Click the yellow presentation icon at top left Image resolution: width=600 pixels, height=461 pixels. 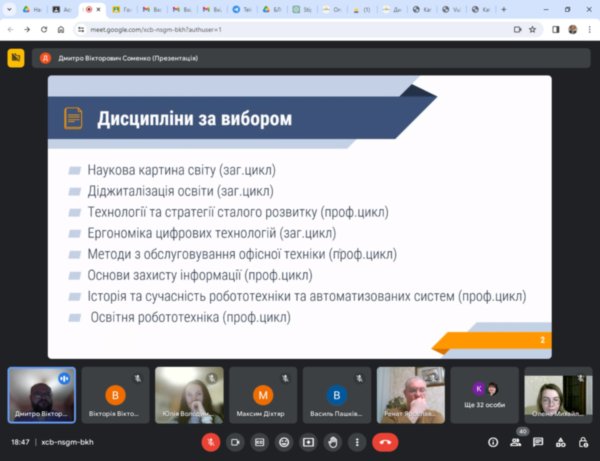pyautogui.click(x=16, y=58)
